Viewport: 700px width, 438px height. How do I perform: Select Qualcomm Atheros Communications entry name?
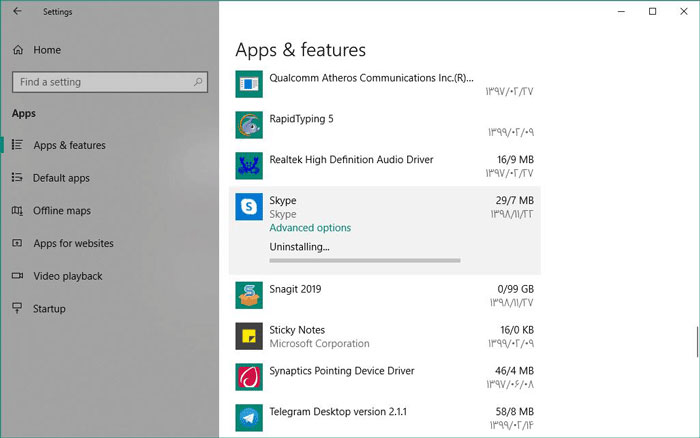pos(371,78)
